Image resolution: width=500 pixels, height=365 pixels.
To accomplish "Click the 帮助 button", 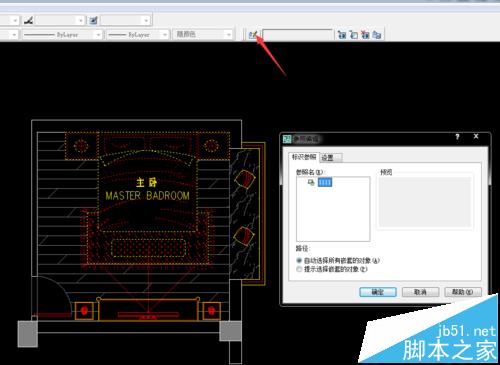I will [463, 292].
